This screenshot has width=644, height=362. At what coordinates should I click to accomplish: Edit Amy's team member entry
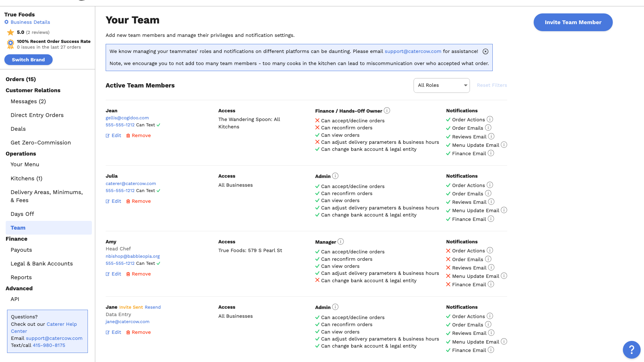pyautogui.click(x=113, y=274)
